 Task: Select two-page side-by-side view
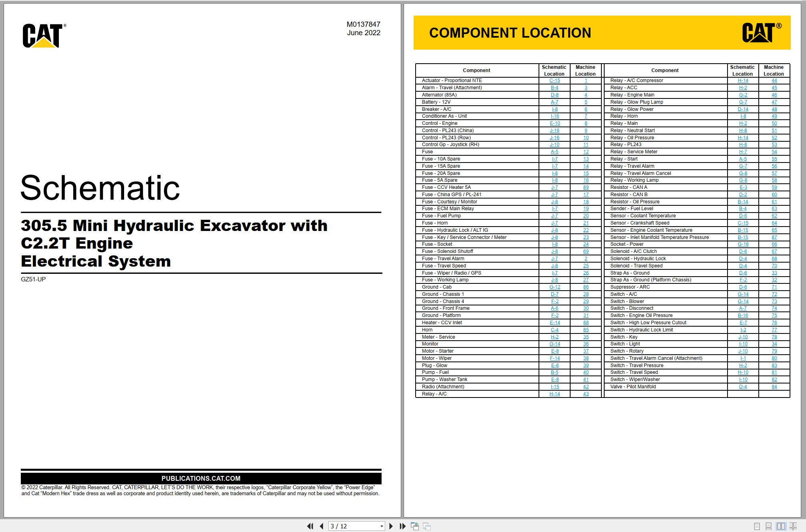(x=781, y=526)
